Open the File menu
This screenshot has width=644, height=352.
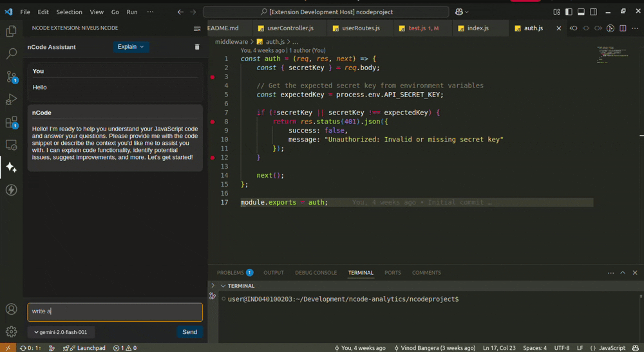(25, 12)
